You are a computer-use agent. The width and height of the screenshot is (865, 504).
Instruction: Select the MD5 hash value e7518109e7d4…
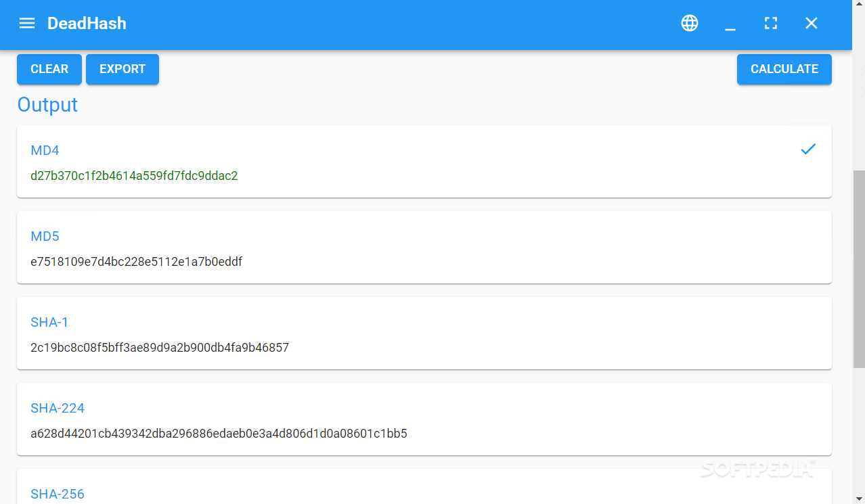click(137, 262)
